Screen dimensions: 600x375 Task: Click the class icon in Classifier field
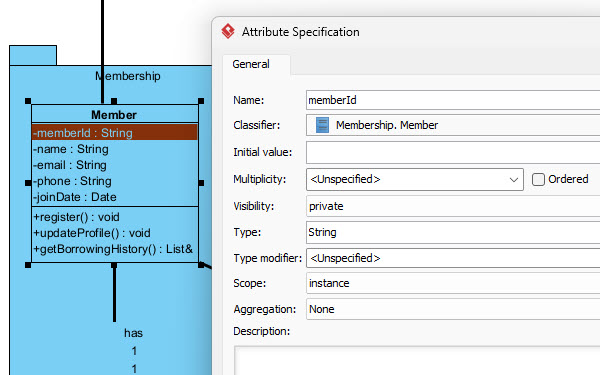tap(322, 125)
